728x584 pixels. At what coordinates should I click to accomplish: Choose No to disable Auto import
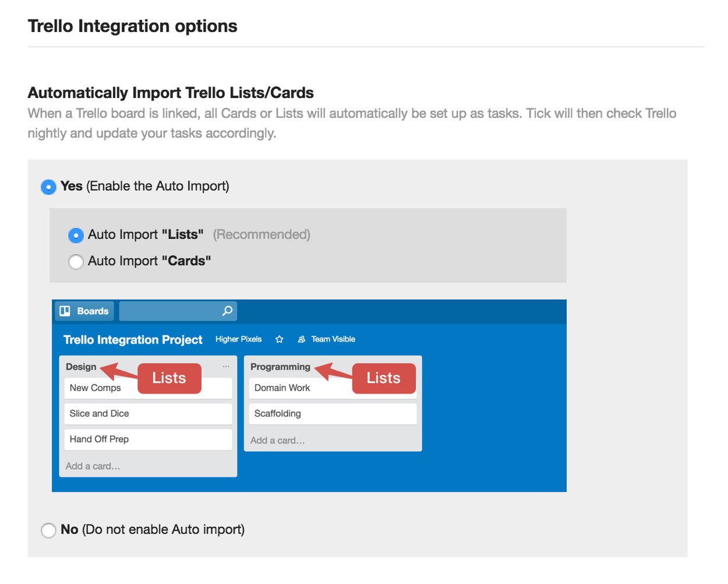[48, 530]
